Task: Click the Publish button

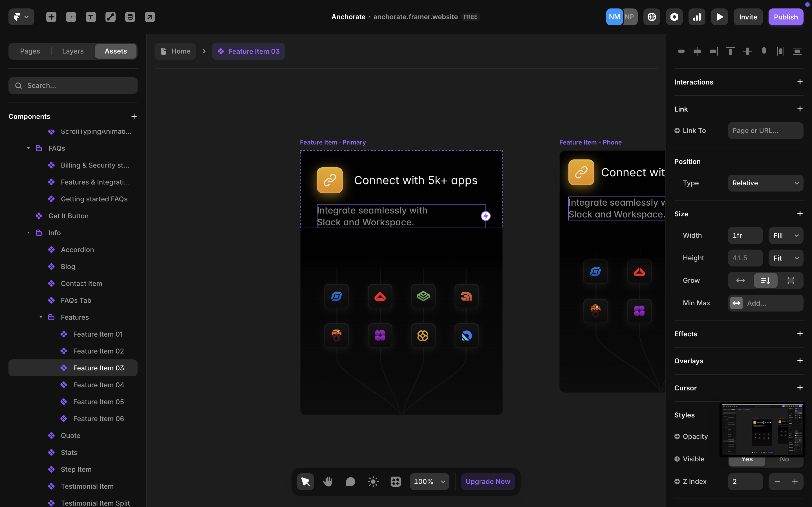Action: pyautogui.click(x=785, y=17)
